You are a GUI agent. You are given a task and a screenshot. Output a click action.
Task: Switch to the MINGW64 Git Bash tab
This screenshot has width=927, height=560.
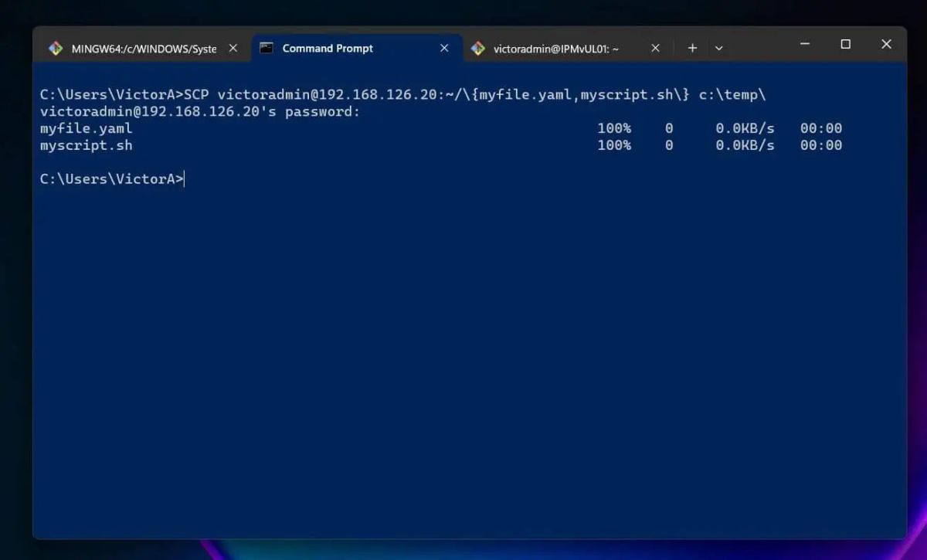[x=143, y=48]
